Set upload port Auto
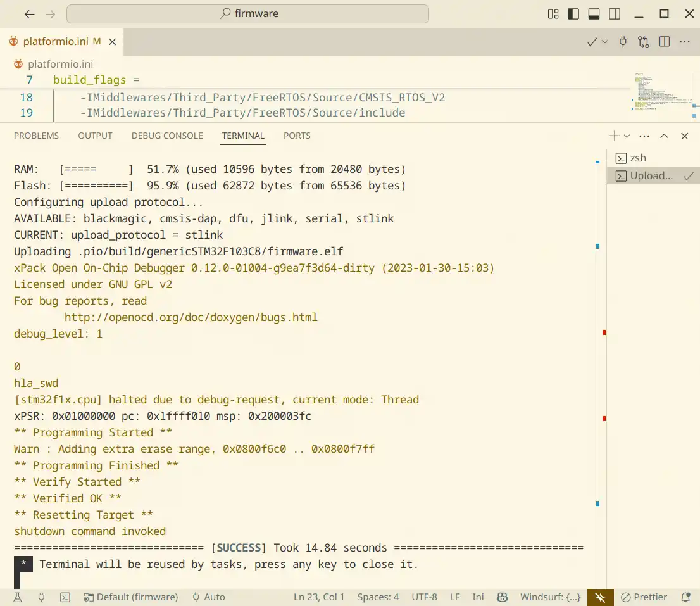The width and height of the screenshot is (700, 606). (208, 598)
